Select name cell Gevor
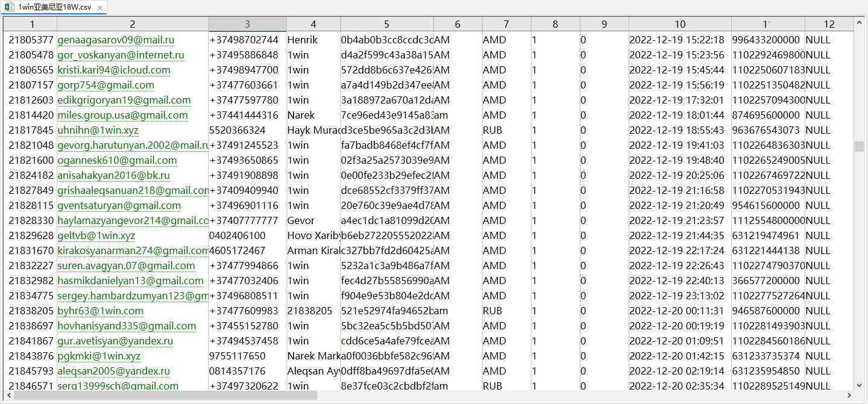Screen dimensions: 868x404 (313, 220)
